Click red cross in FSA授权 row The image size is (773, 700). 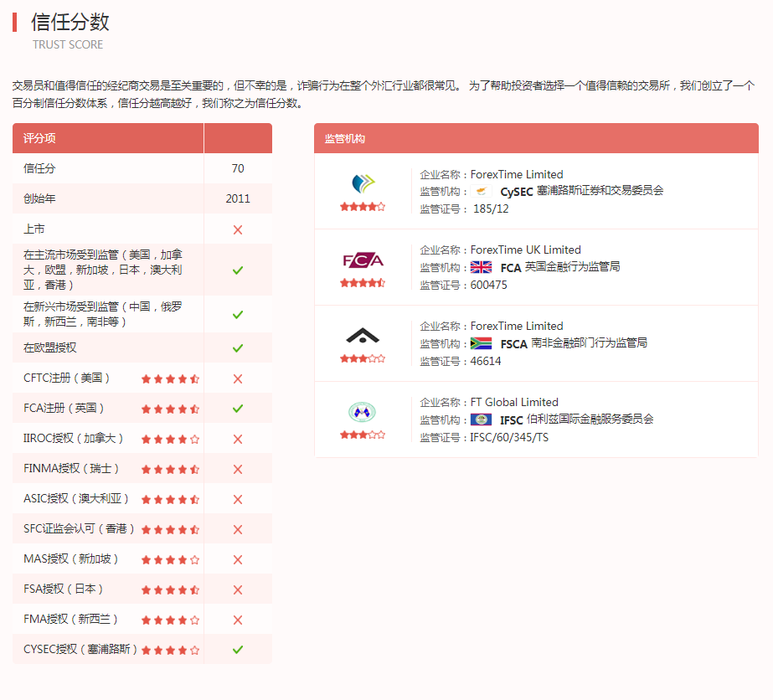[238, 589]
